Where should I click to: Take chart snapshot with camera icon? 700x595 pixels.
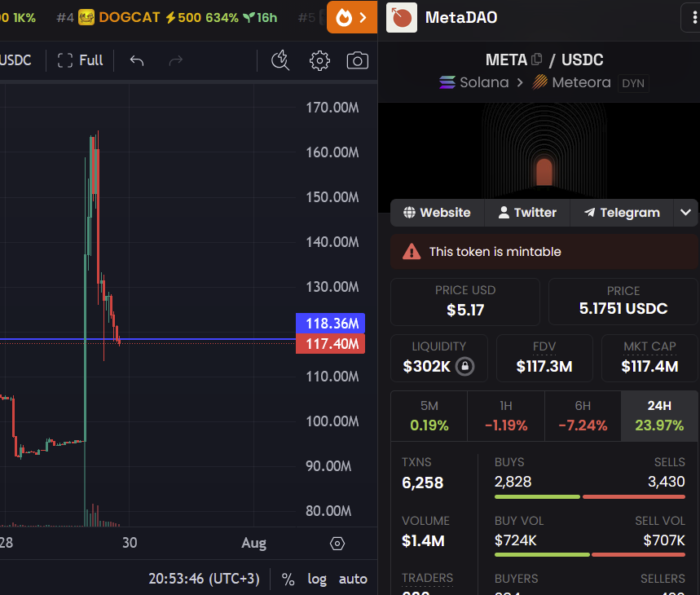357,60
